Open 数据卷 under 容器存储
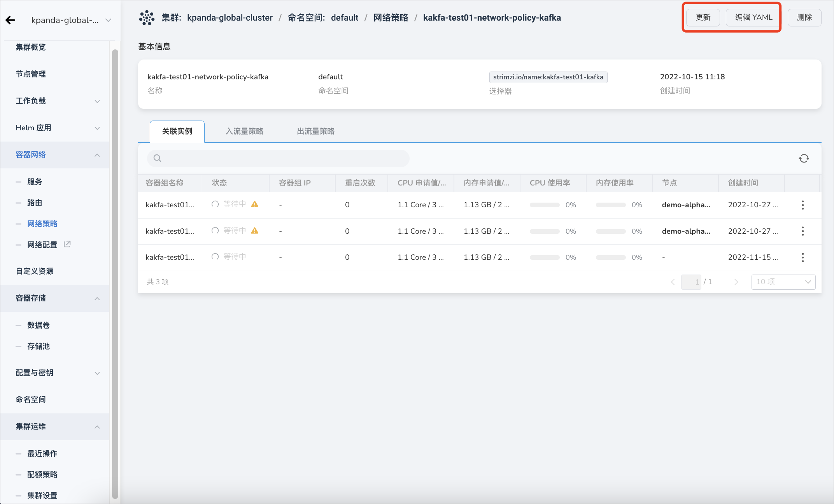834x504 pixels. coord(39,325)
